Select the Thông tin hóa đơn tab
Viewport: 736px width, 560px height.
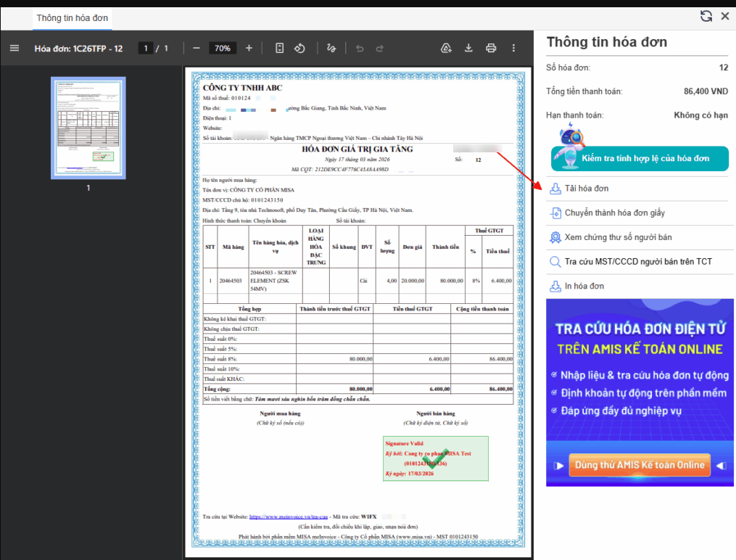74,17
